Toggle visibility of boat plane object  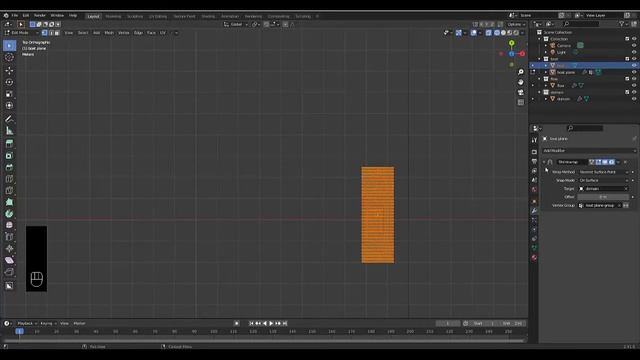click(x=634, y=72)
